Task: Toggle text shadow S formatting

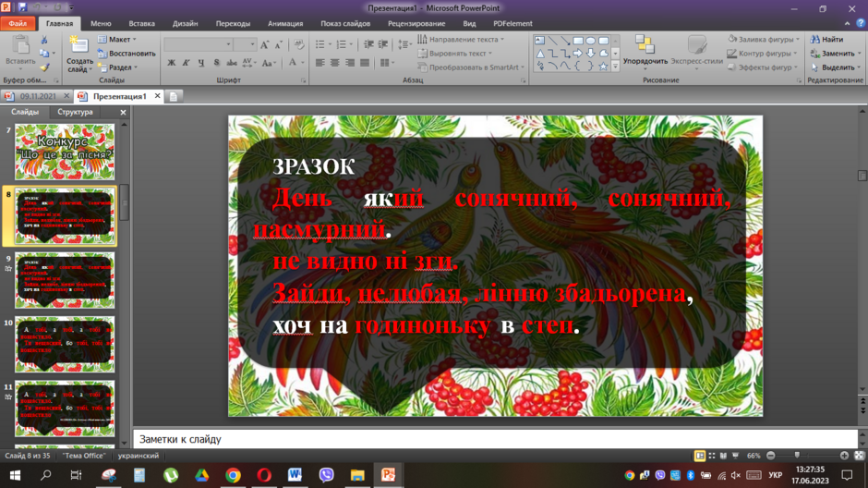Action: click(216, 63)
